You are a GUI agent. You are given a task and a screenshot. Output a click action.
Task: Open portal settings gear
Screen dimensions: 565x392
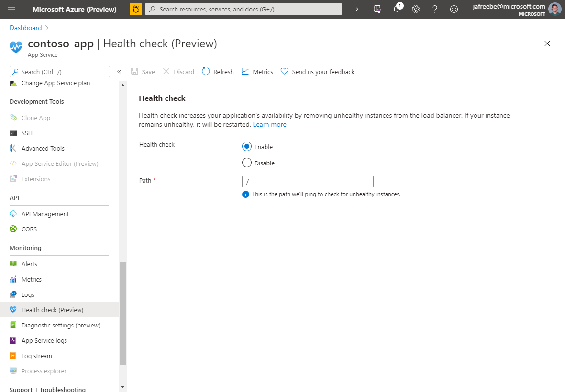[x=415, y=9]
